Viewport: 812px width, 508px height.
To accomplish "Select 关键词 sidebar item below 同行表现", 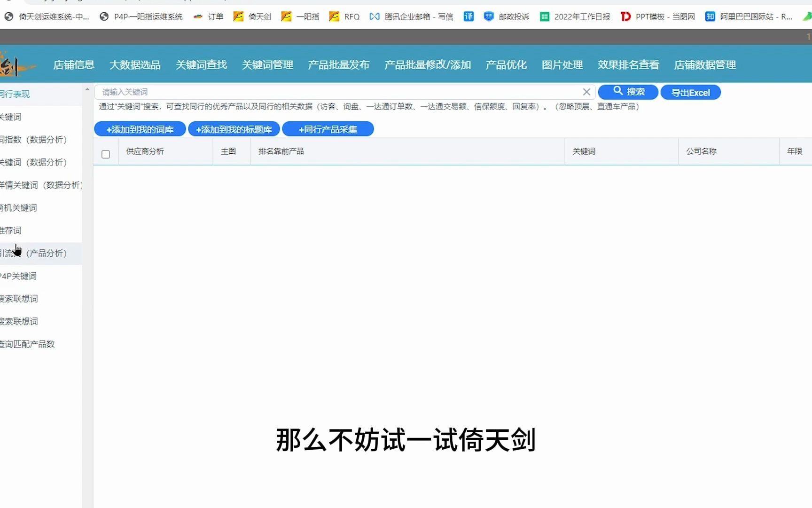I will pyautogui.click(x=41, y=117).
